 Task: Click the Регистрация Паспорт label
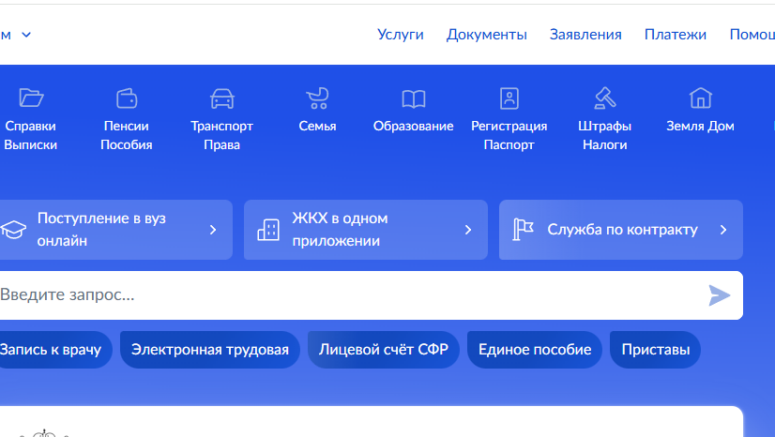(509, 135)
